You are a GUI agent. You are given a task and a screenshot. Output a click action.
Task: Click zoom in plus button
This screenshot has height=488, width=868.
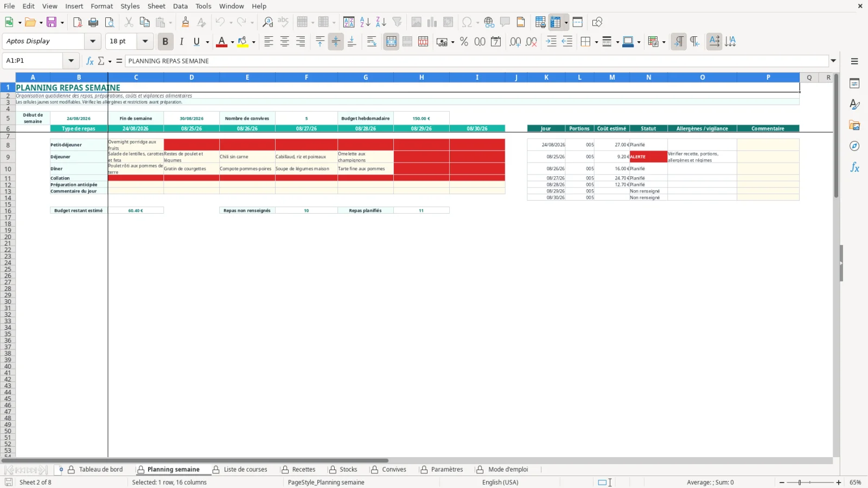[839, 483]
